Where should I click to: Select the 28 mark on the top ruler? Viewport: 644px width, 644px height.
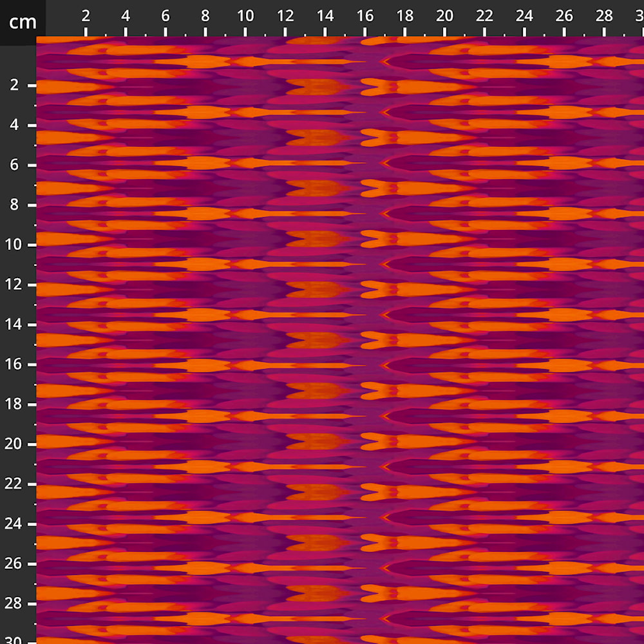604,17
